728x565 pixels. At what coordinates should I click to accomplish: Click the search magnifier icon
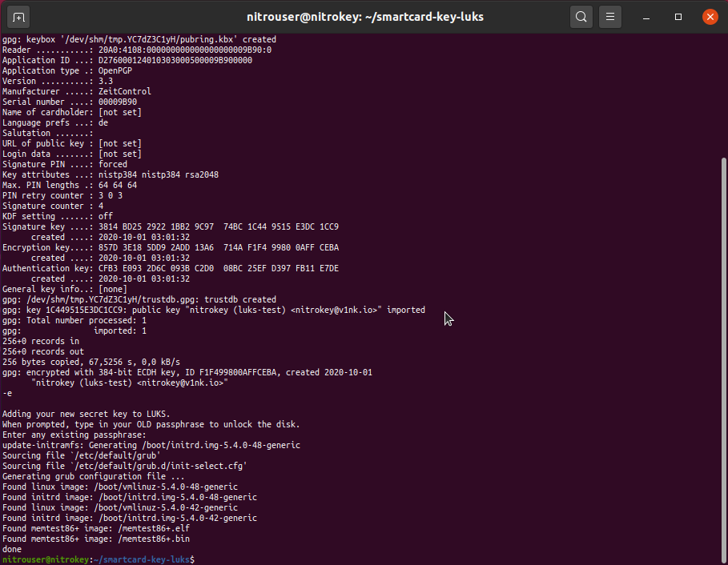pyautogui.click(x=581, y=16)
